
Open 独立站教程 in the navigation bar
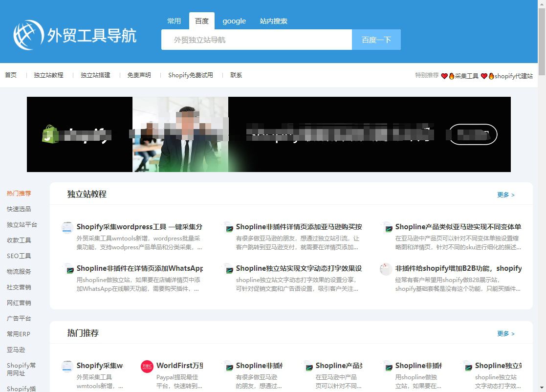click(48, 75)
